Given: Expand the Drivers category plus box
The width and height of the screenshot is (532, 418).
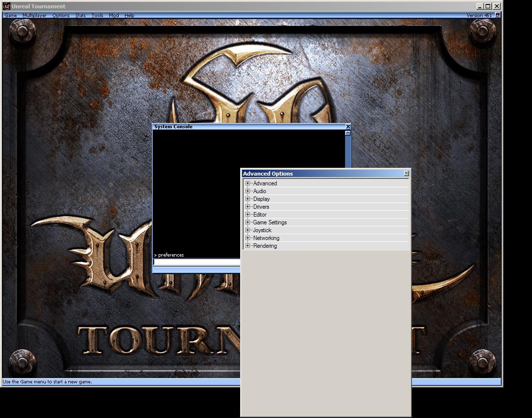Looking at the screenshot, I should [247, 207].
